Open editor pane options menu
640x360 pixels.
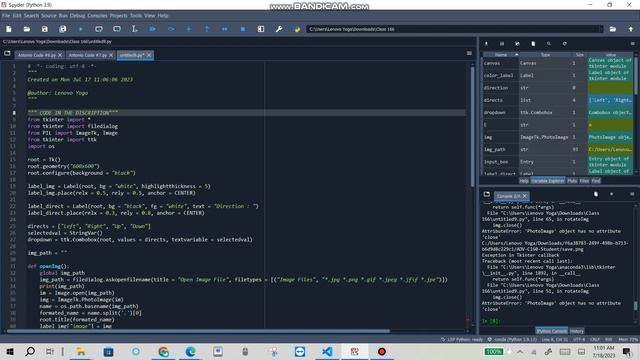click(469, 53)
